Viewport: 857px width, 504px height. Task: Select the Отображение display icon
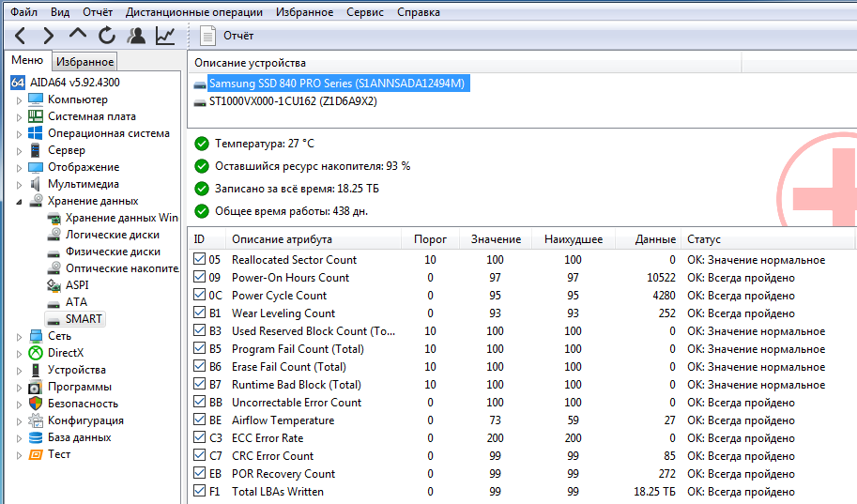click(36, 167)
